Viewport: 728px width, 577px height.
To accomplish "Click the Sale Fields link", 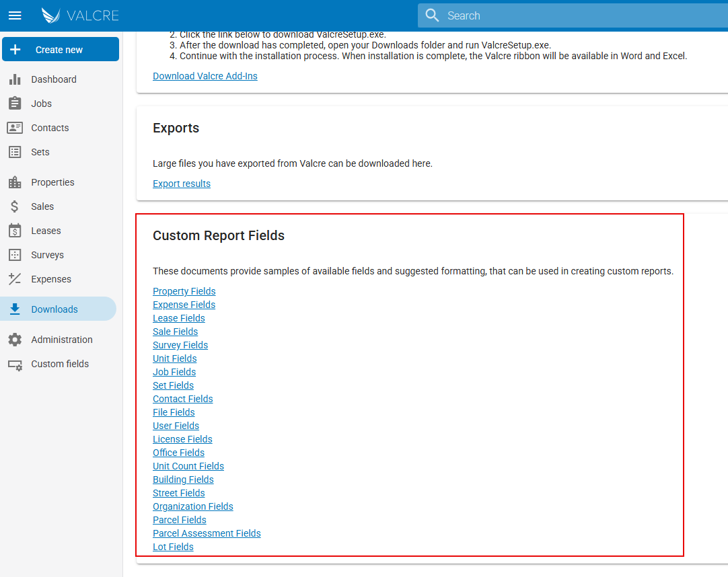I will point(176,332).
